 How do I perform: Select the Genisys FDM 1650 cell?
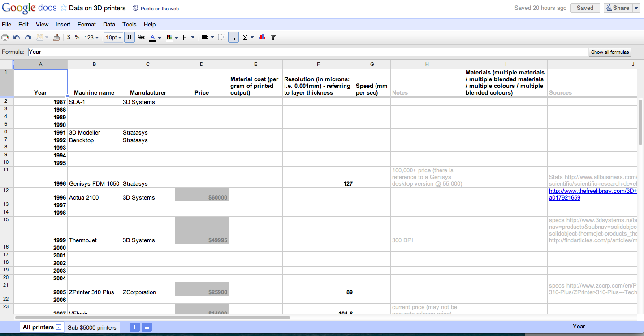click(94, 177)
